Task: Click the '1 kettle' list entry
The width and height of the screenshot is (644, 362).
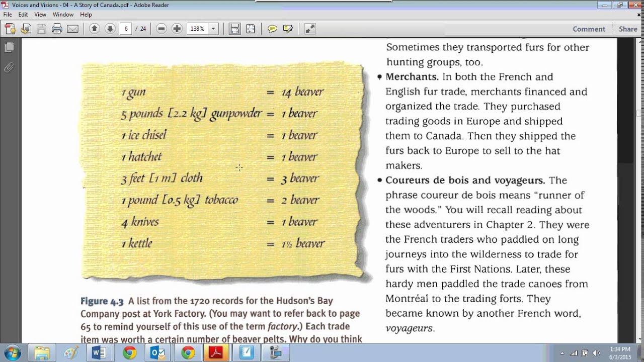Action: (x=136, y=243)
